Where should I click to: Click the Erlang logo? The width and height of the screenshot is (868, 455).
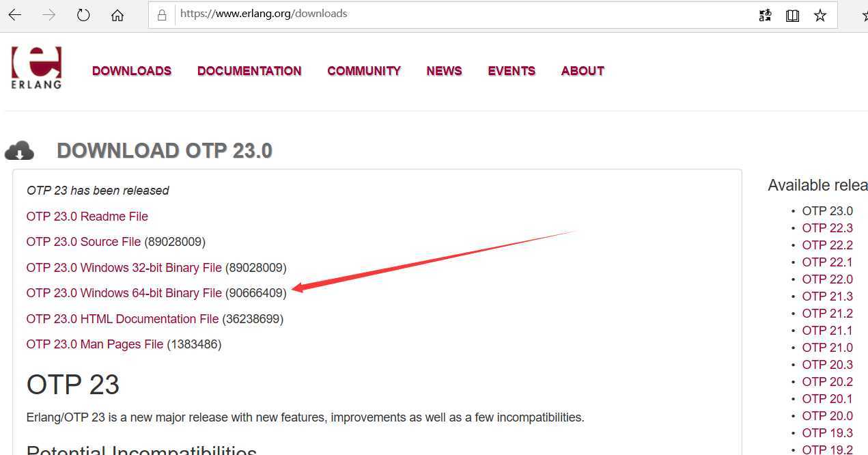[x=36, y=68]
